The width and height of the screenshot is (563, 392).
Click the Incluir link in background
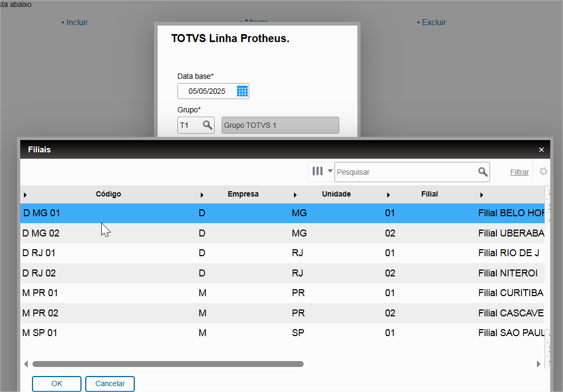pos(77,22)
